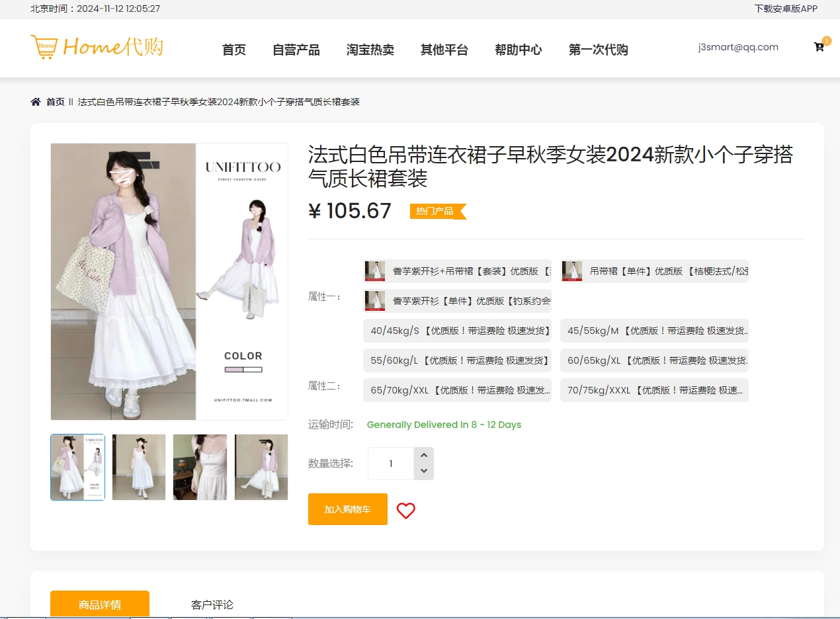Screen dimensions: 840x619
Task: View second product thumbnail image
Action: coord(139,467)
